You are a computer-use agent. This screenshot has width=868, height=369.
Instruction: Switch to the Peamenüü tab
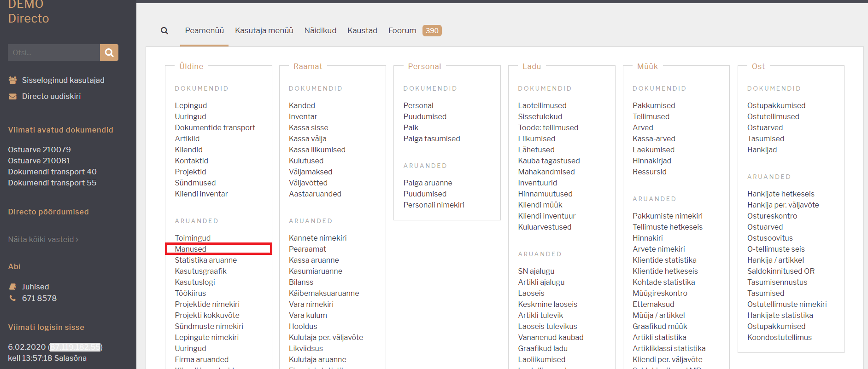[x=205, y=30]
